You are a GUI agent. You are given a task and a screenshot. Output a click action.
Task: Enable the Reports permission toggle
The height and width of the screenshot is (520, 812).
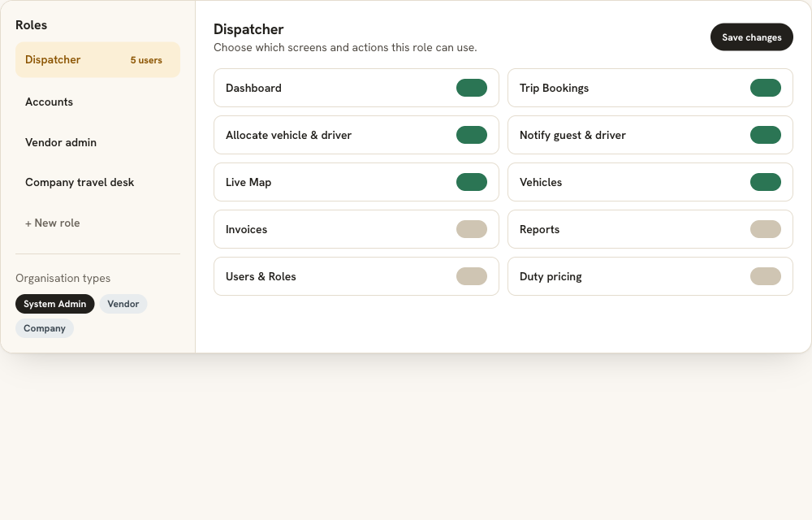click(766, 229)
